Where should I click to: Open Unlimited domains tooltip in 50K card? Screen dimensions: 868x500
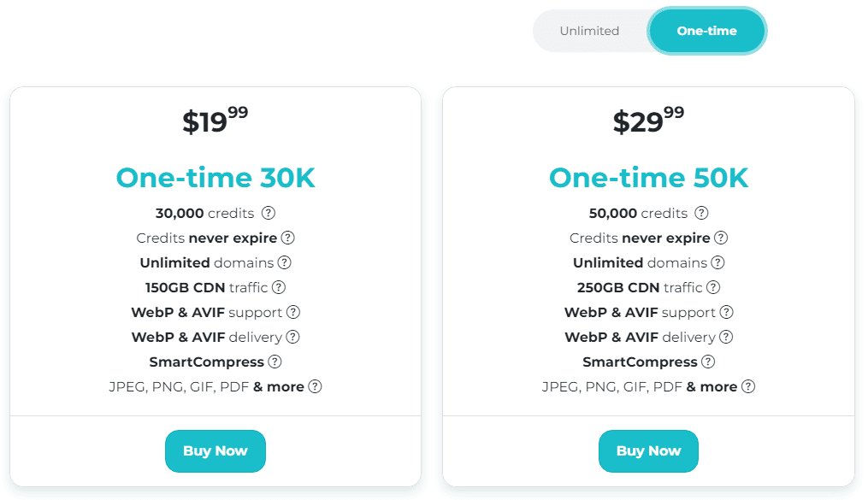coord(717,262)
